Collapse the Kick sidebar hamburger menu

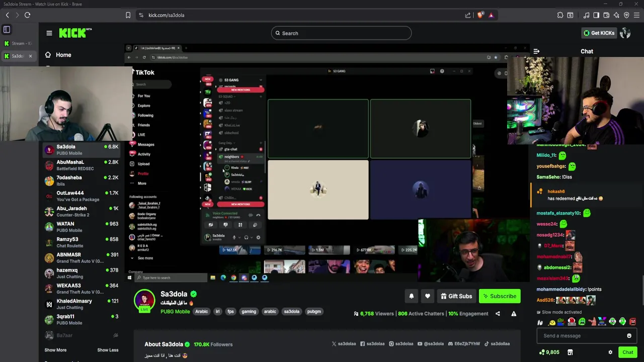[x=49, y=33]
